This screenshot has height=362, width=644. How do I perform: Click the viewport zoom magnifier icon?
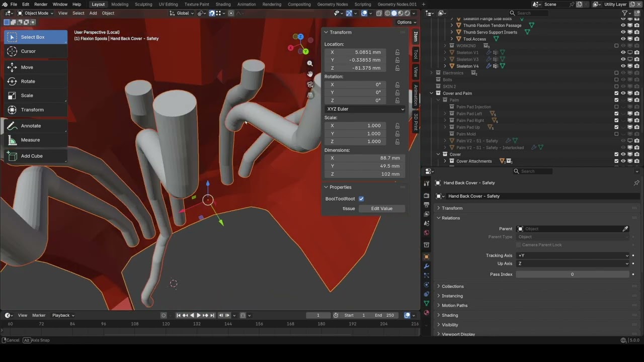(x=310, y=63)
